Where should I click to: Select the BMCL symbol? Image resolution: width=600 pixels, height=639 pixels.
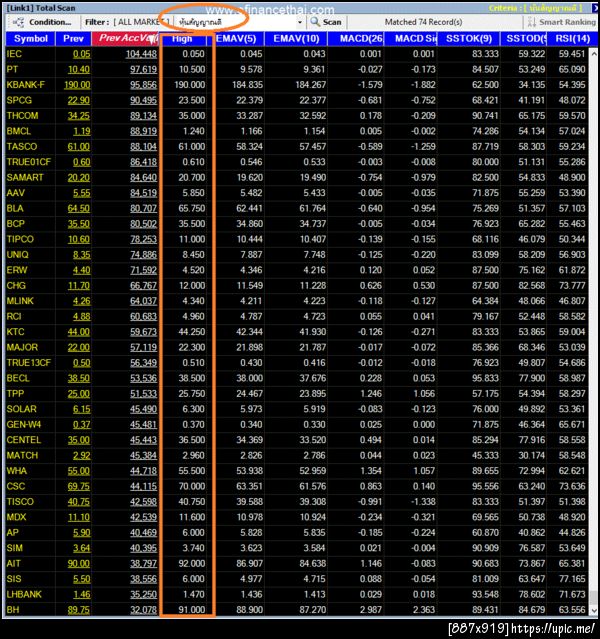pyautogui.click(x=19, y=131)
